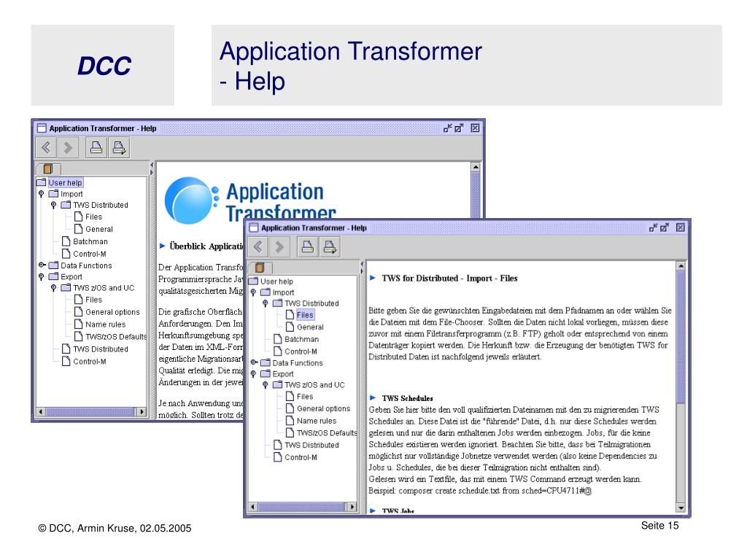Click rear tree horizontal scrollbar thumb
The image size is (747, 560).
click(x=90, y=411)
